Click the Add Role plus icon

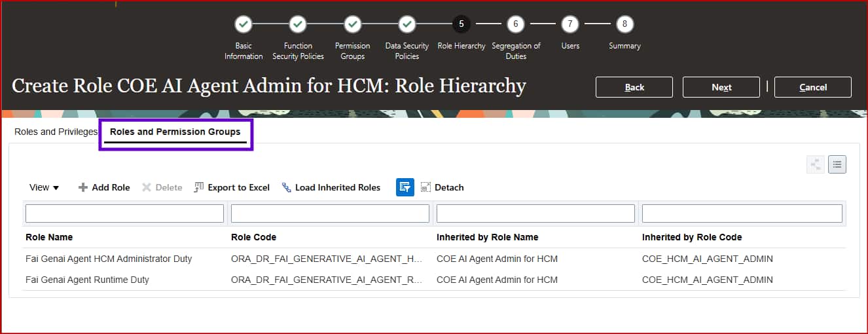[x=83, y=187]
